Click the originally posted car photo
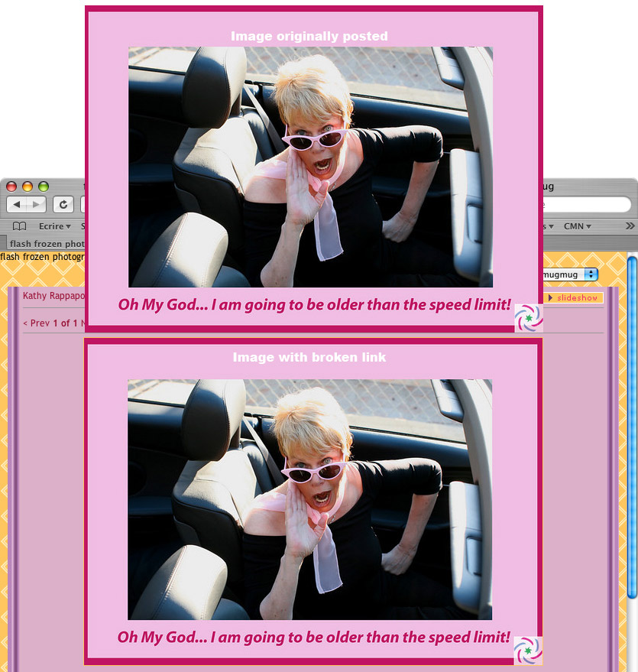 coord(310,167)
